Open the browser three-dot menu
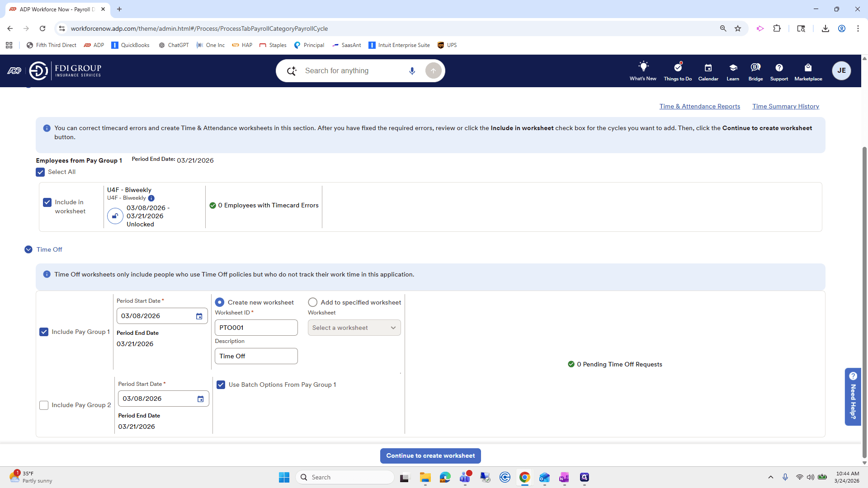The height and width of the screenshot is (488, 868). [x=858, y=28]
